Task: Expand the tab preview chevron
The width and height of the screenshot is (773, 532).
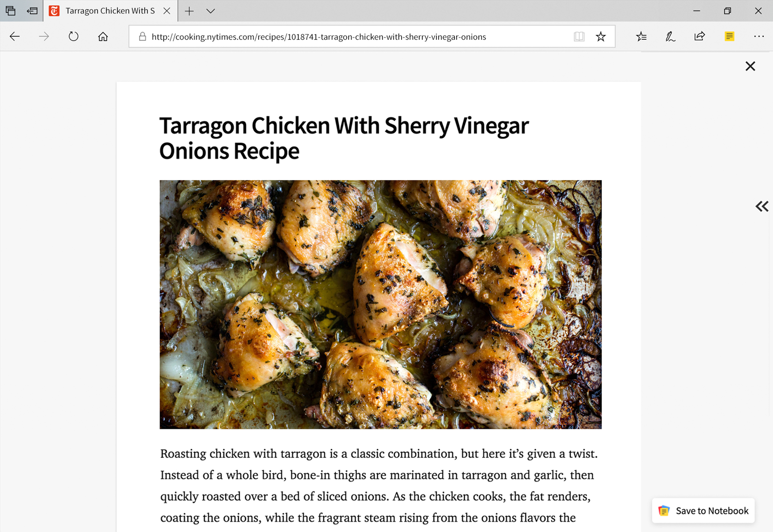Action: [211, 11]
